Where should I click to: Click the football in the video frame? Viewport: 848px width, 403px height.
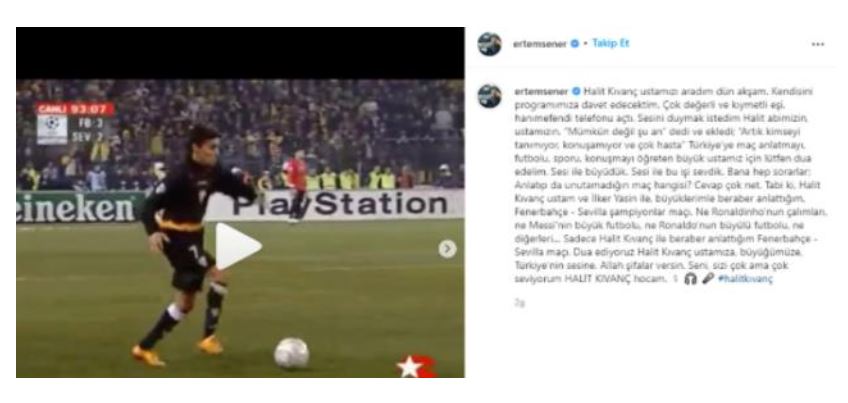point(292,353)
